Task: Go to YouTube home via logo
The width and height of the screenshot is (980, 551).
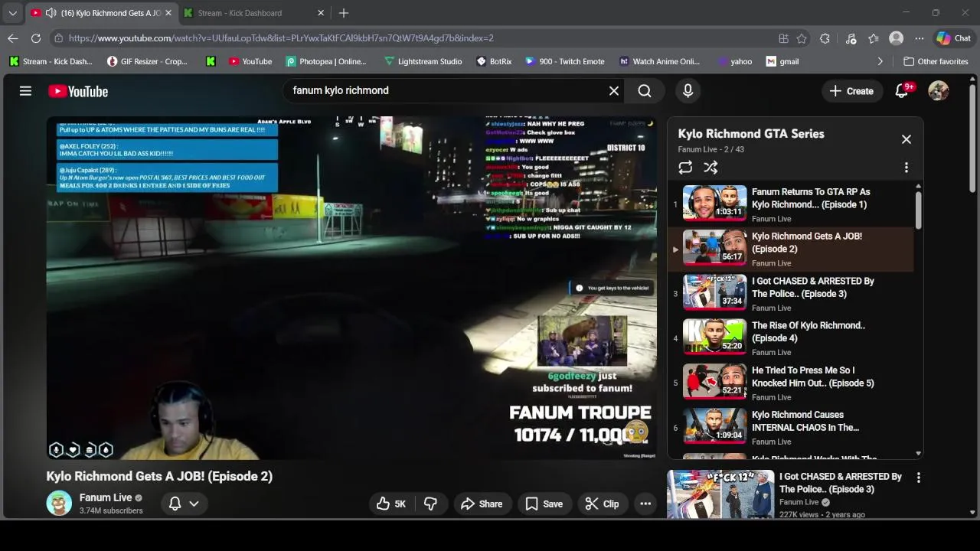Action: click(78, 91)
